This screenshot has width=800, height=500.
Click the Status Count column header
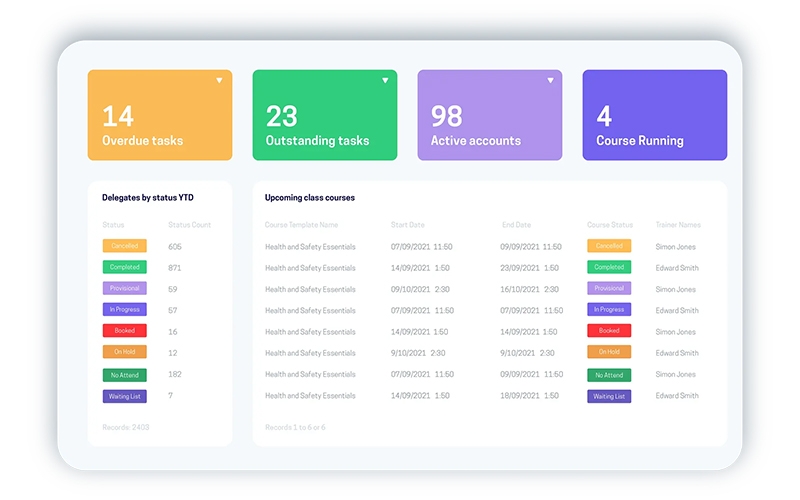[x=189, y=224]
